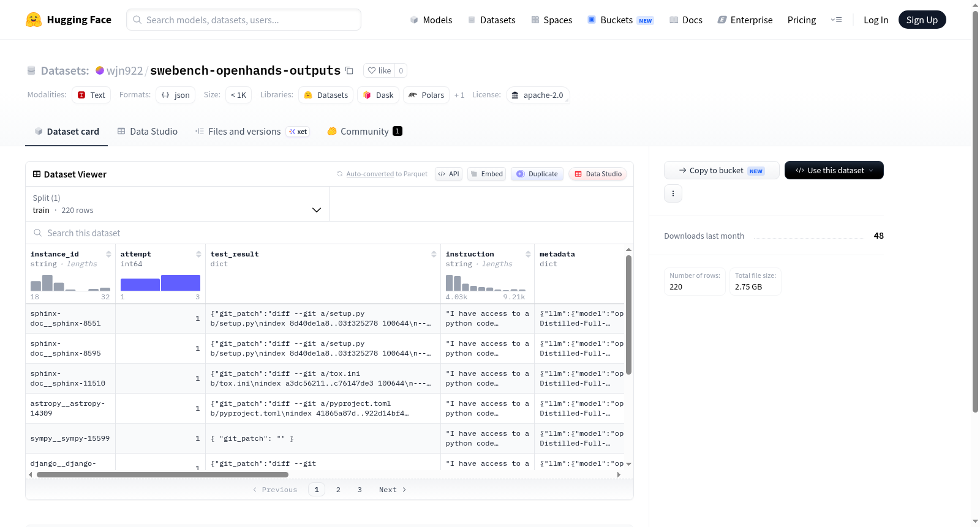Click the Hugging Face logo icon
Viewport: 980px width, 527px height.
coord(34,20)
